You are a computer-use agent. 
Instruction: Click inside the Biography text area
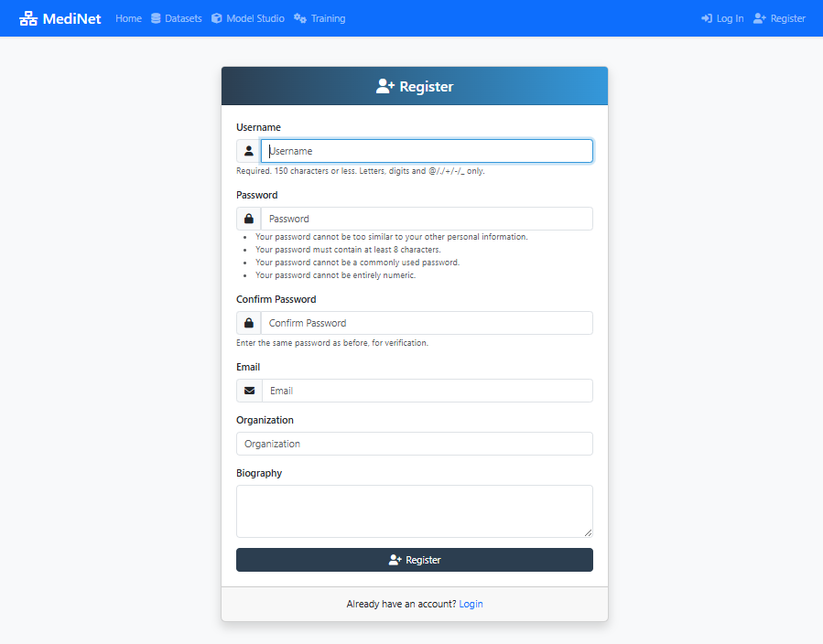pyautogui.click(x=414, y=510)
